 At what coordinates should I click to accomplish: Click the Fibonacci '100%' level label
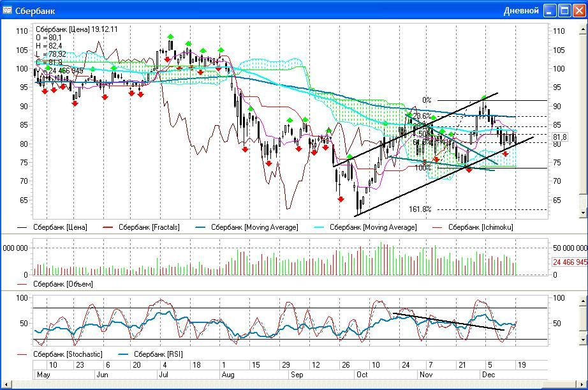coord(423,167)
